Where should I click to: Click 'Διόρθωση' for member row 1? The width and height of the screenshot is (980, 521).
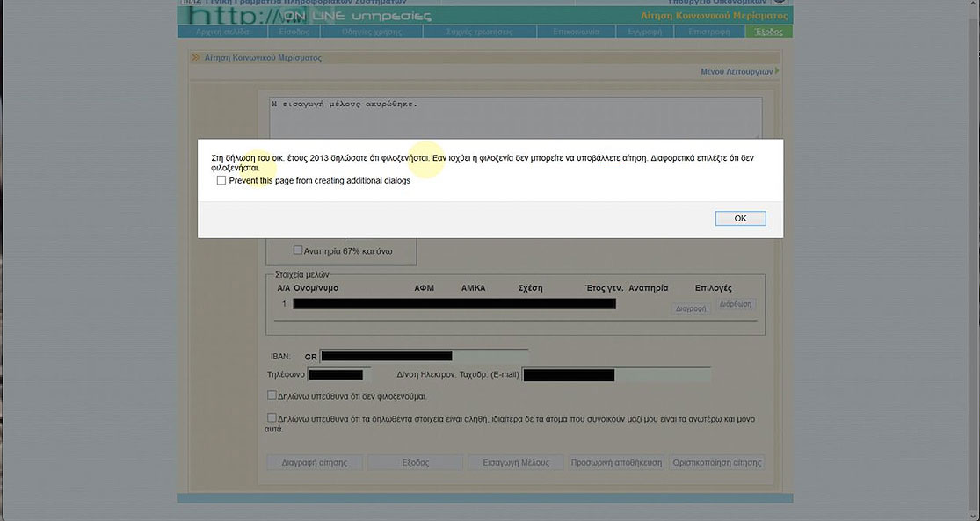click(x=735, y=304)
